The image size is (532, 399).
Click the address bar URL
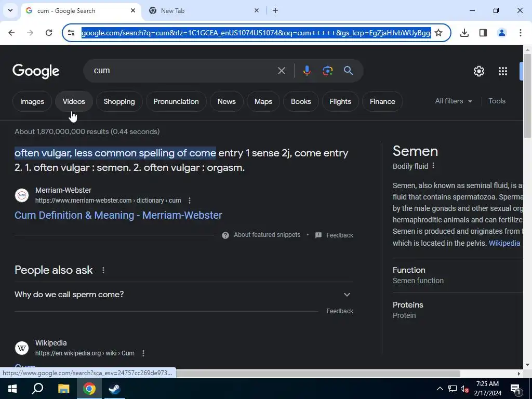256,33
